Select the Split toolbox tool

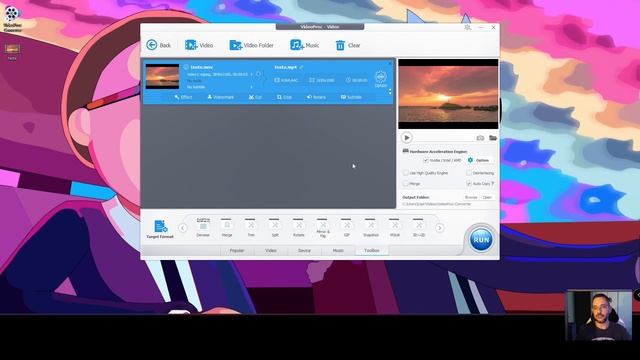coord(275,228)
